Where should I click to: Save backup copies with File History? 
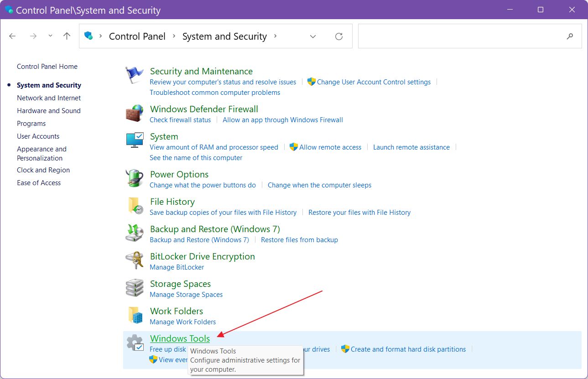[x=223, y=213]
